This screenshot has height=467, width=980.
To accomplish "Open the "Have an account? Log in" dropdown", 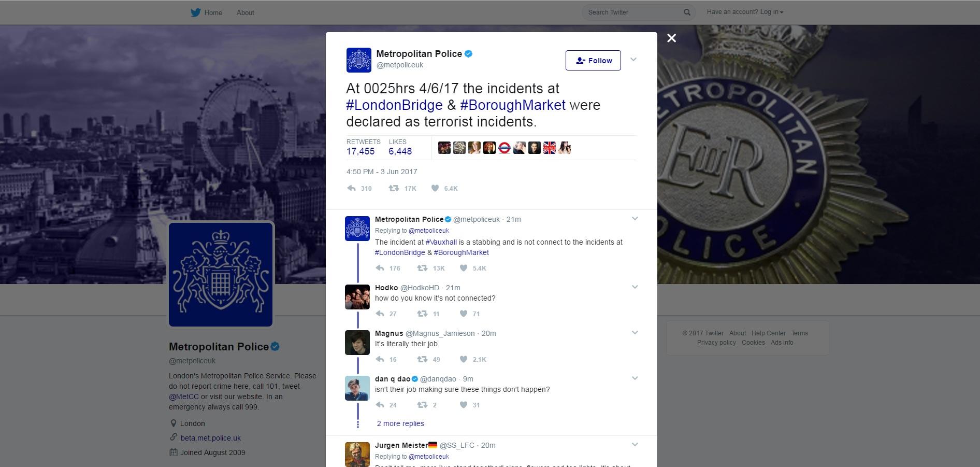I will pyautogui.click(x=745, y=12).
